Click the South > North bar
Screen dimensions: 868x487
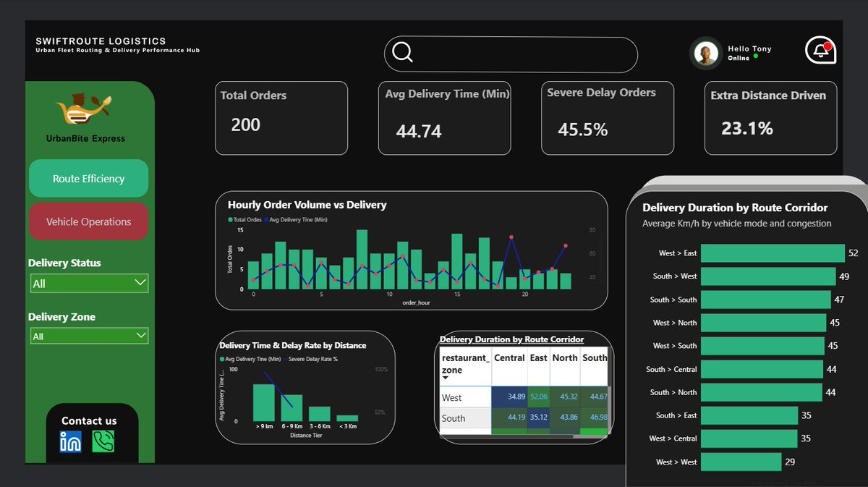click(762, 392)
